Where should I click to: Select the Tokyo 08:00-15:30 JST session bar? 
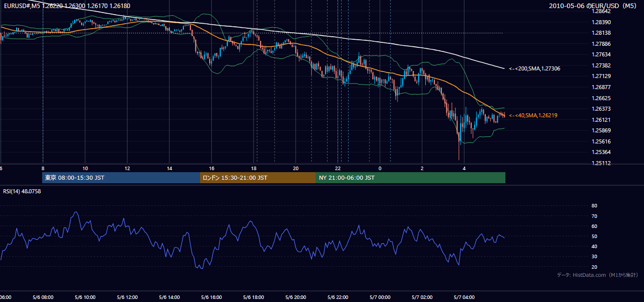(x=121, y=178)
